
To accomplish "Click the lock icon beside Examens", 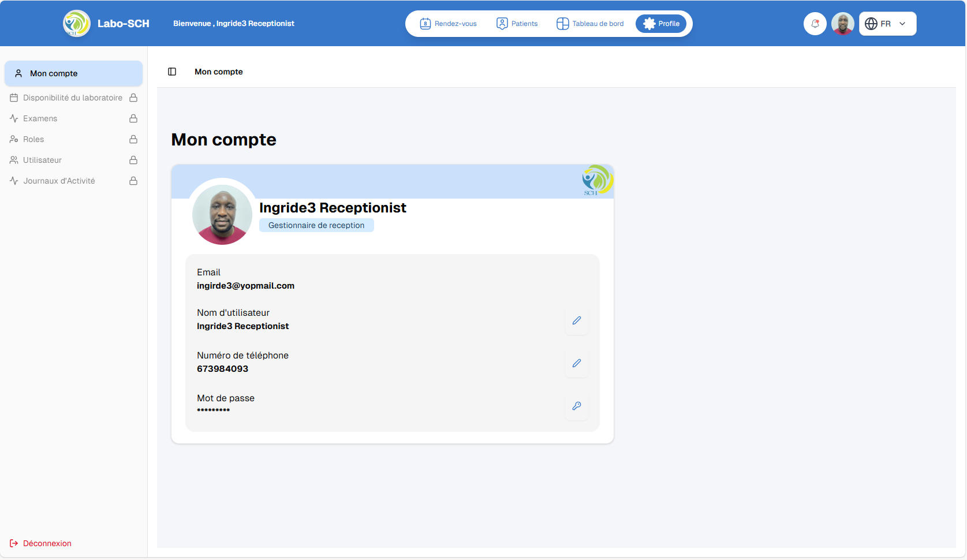I will [x=133, y=118].
